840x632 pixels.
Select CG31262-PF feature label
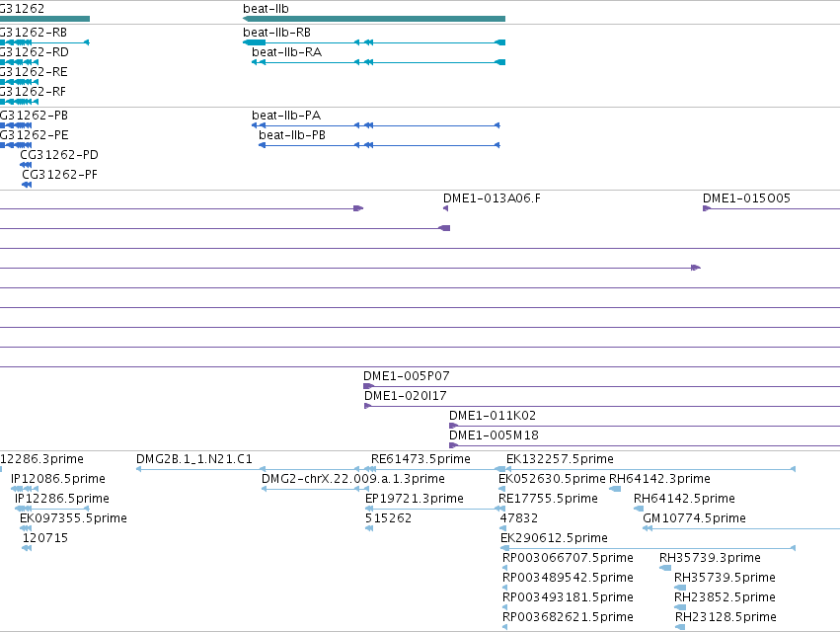[59, 175]
